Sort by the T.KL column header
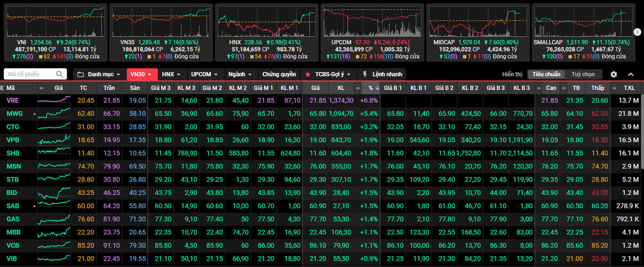This screenshot has height=267, width=644. click(x=629, y=87)
